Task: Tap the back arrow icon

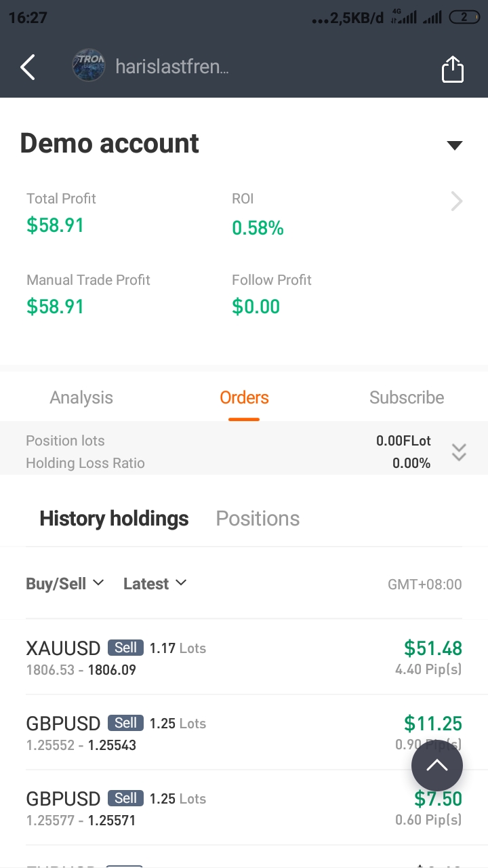Action: (x=27, y=67)
